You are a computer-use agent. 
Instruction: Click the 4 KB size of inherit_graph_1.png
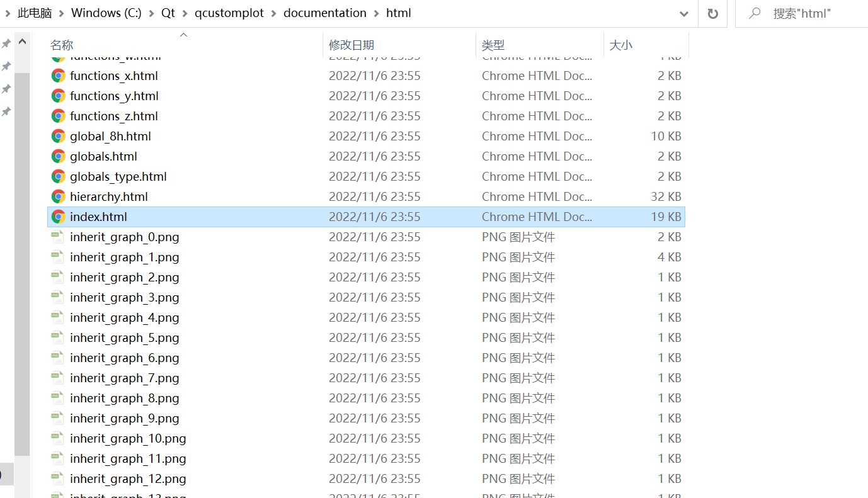[670, 257]
